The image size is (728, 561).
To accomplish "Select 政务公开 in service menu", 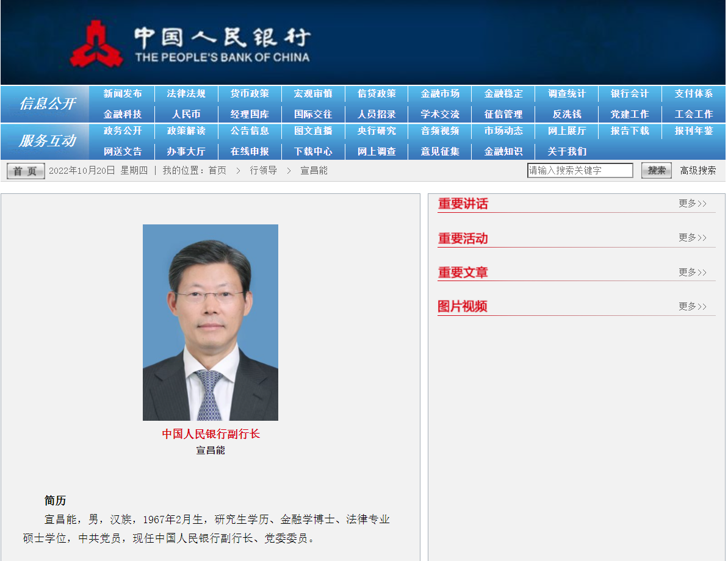I will tap(123, 131).
